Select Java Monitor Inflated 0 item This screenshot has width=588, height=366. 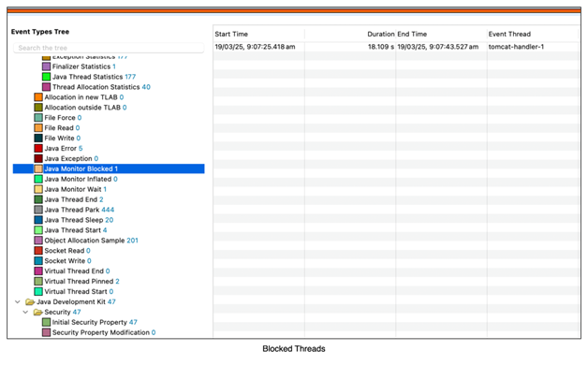click(81, 179)
